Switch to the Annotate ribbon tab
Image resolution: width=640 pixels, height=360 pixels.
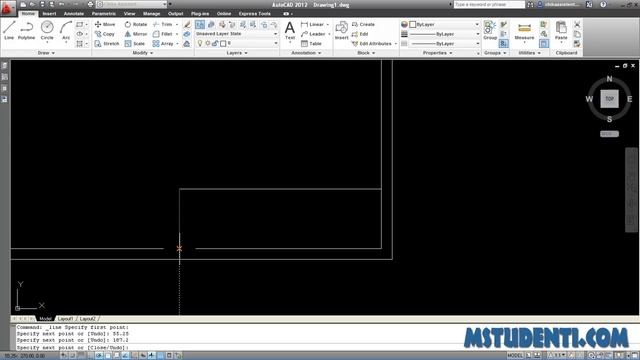[x=74, y=13]
